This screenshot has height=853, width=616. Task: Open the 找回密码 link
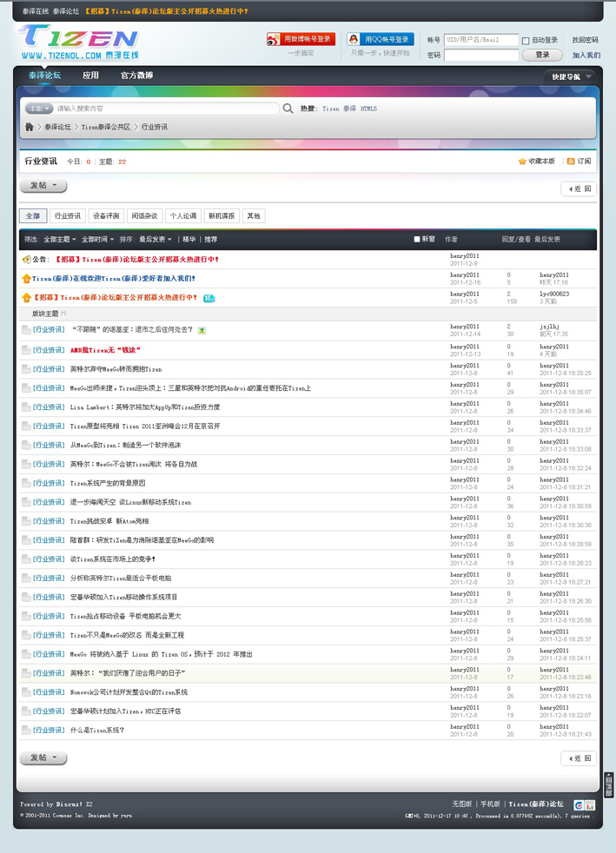click(x=585, y=40)
